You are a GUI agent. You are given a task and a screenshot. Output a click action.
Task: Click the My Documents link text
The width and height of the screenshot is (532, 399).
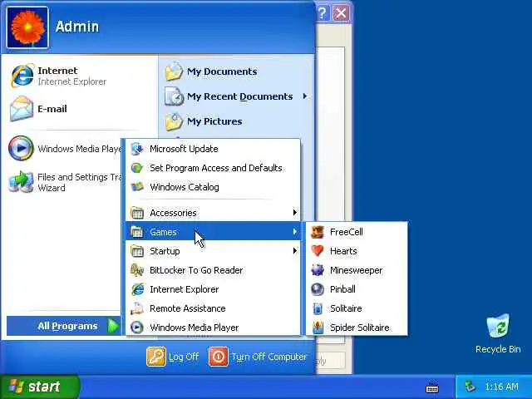pyautogui.click(x=222, y=71)
